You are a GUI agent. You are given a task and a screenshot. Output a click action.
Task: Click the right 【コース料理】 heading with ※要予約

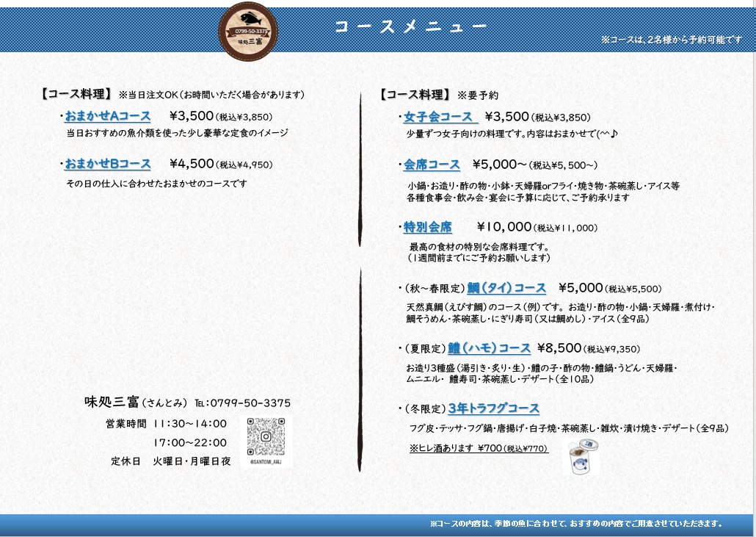(x=439, y=95)
